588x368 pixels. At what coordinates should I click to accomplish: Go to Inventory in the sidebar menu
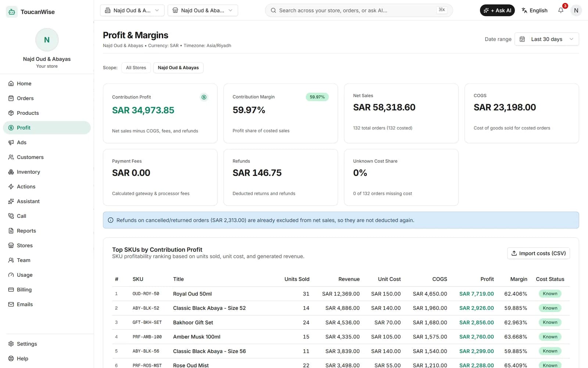click(x=47, y=172)
